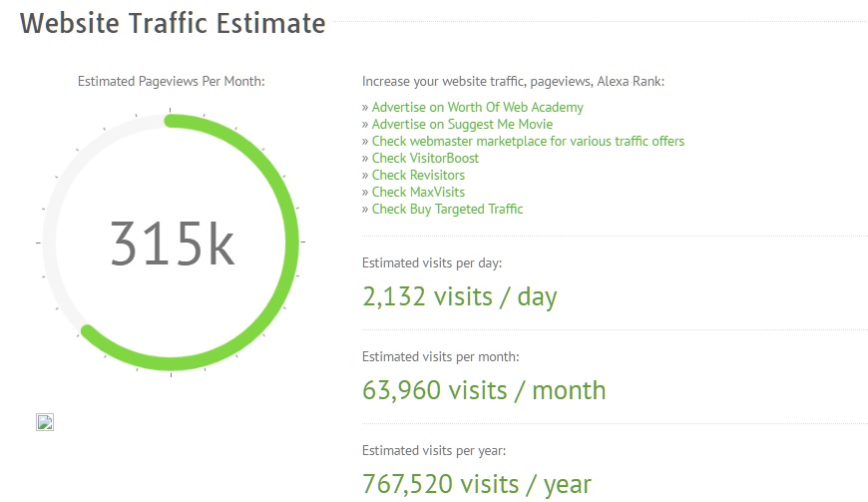
Task: Click the Estimated visits per month label
Action: (x=441, y=357)
